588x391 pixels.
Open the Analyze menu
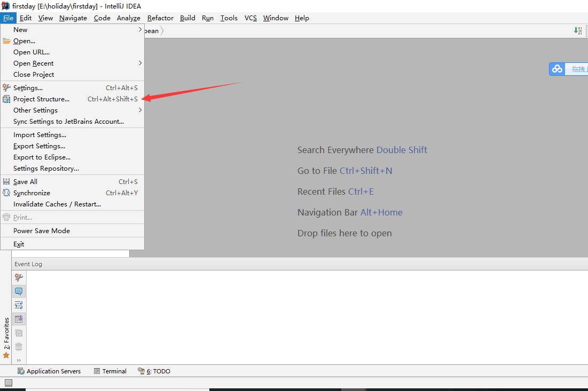129,18
